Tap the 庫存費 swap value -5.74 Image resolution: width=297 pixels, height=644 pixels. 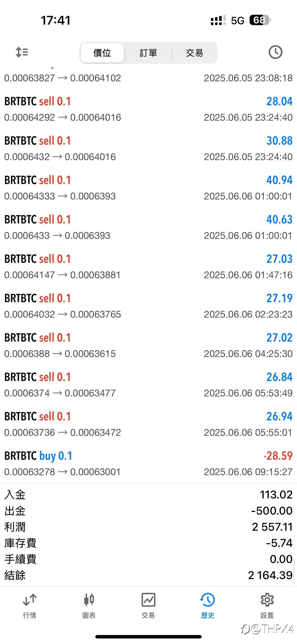[x=279, y=543]
